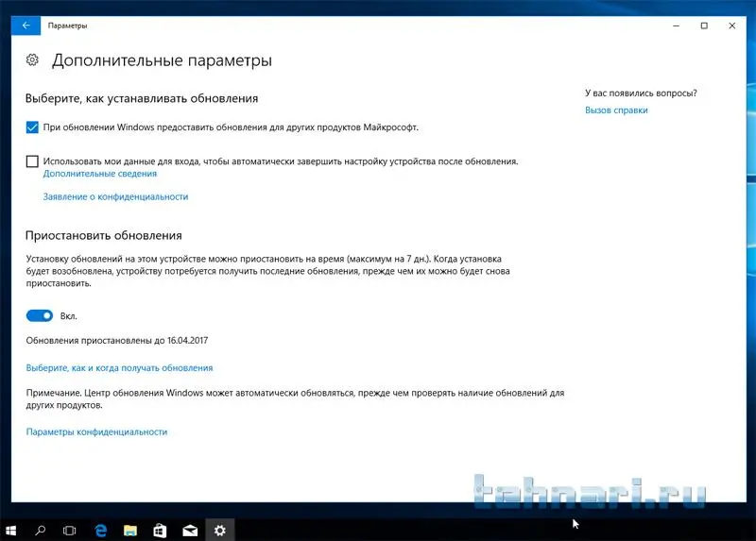
Task: Enable using sign-in data after update
Action: (x=32, y=161)
